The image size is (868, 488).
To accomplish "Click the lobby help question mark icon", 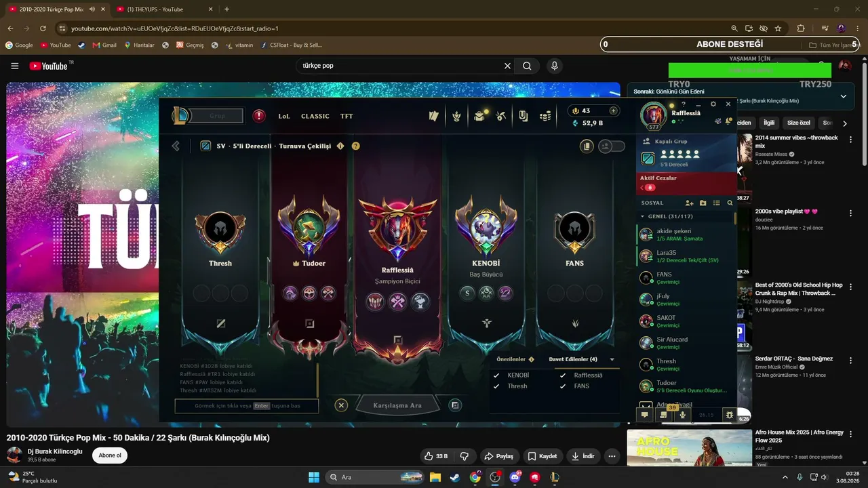I will coord(355,146).
